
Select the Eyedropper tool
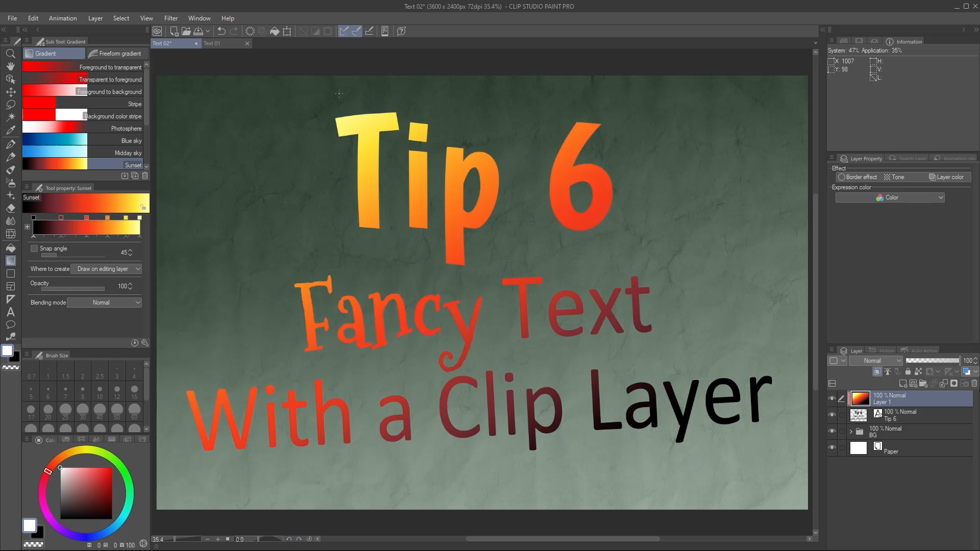10,130
